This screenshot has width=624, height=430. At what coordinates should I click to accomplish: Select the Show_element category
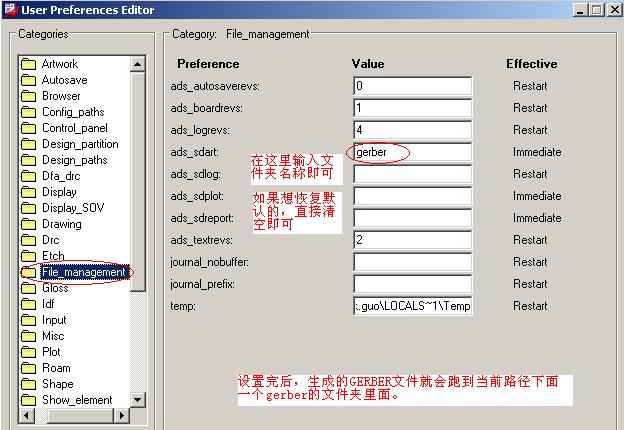pyautogui.click(x=77, y=400)
